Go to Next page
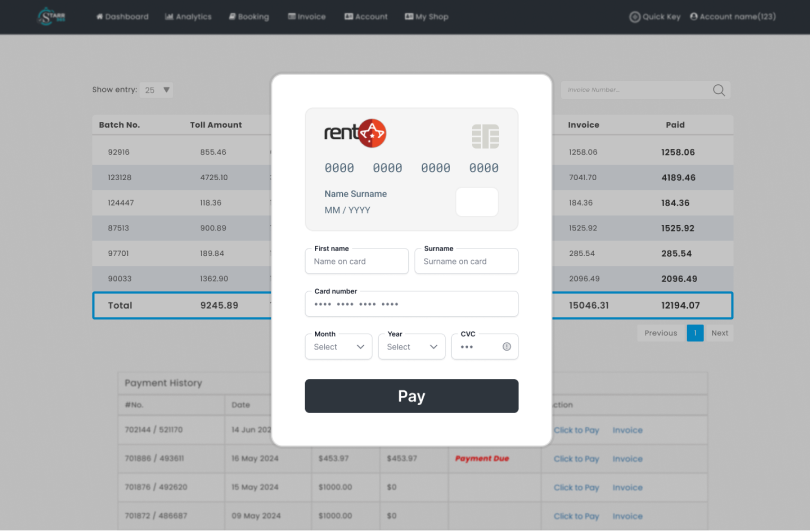Viewport: 810px width, 531px height. (720, 333)
